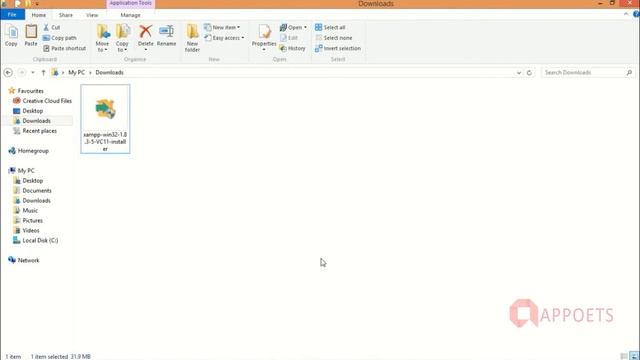640x360 pixels.
Task: Switch to large icons view
Action: point(634,356)
